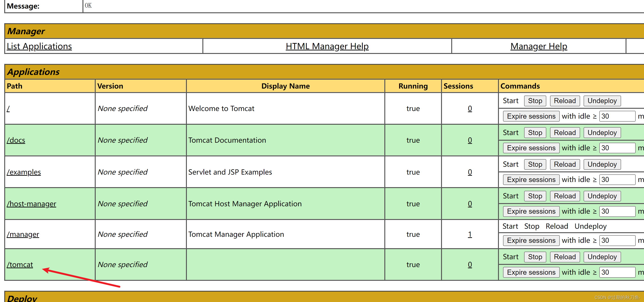Reload the Welcome to Tomcat root app
The height and width of the screenshot is (302, 644).
pyautogui.click(x=565, y=101)
